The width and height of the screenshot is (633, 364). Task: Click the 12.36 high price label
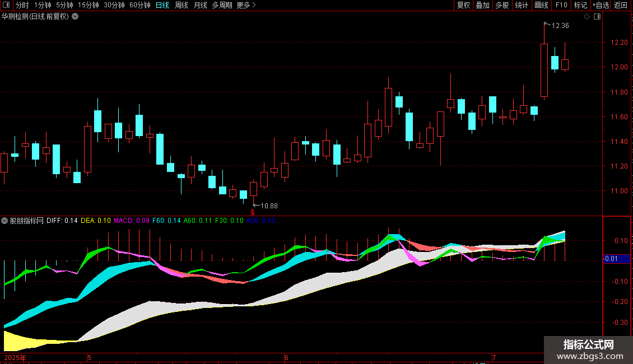point(560,26)
